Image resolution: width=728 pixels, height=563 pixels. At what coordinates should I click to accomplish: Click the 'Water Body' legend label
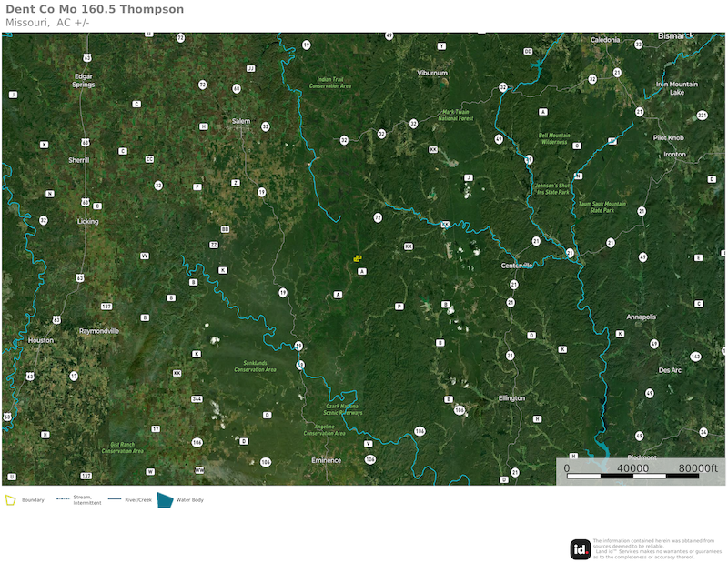190,500
